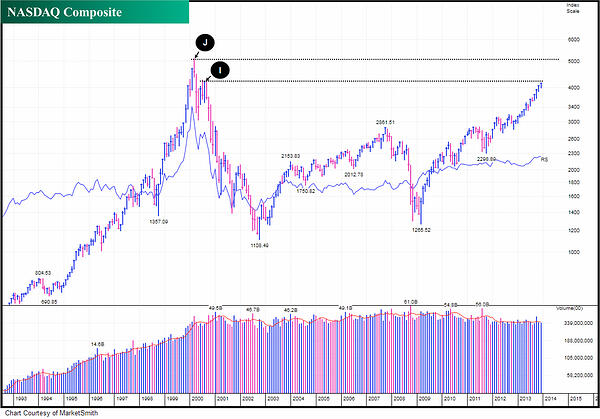Select the I marker near the 2000 high

[x=220, y=70]
